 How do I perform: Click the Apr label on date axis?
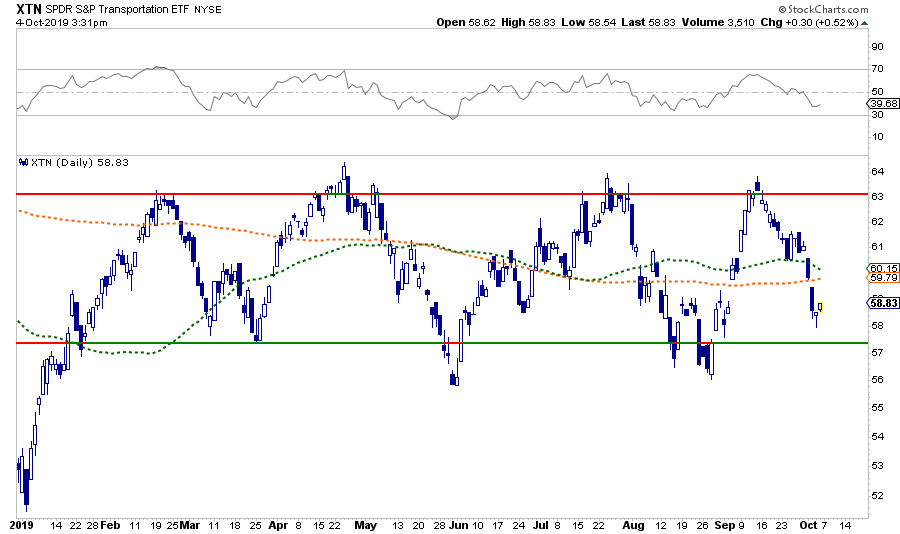[x=278, y=525]
